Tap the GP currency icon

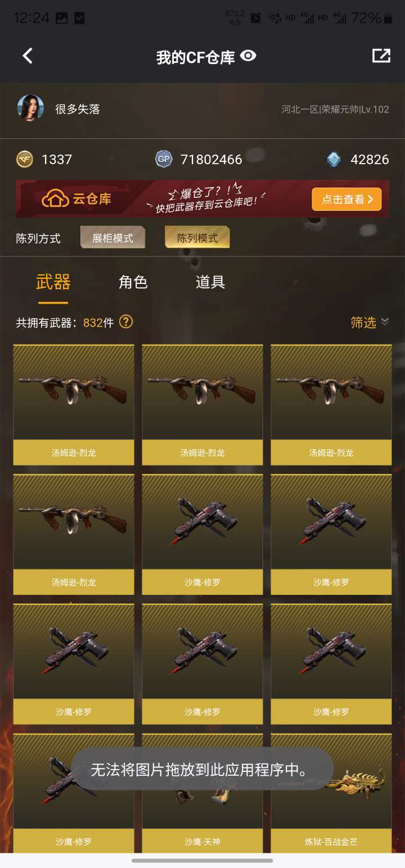click(164, 160)
